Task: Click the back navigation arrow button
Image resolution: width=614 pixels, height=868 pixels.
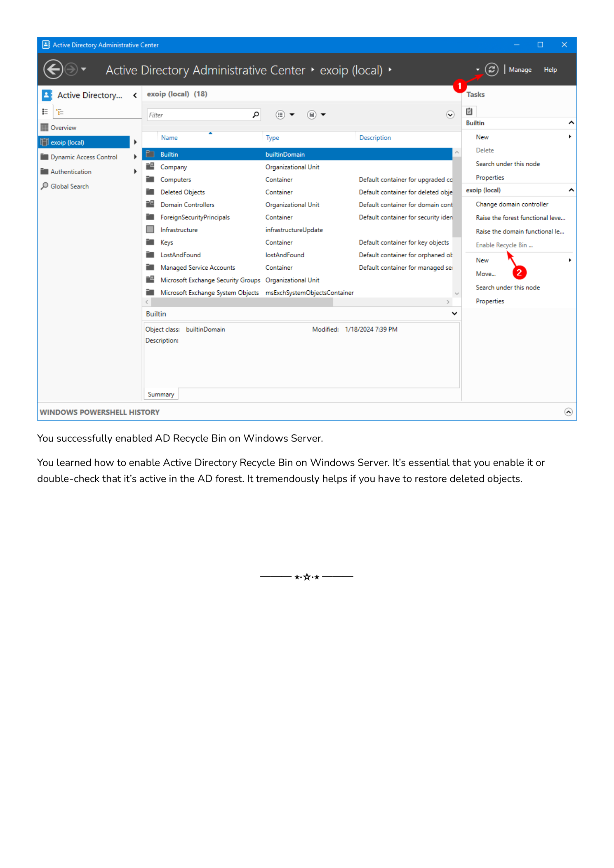Action: [x=53, y=69]
